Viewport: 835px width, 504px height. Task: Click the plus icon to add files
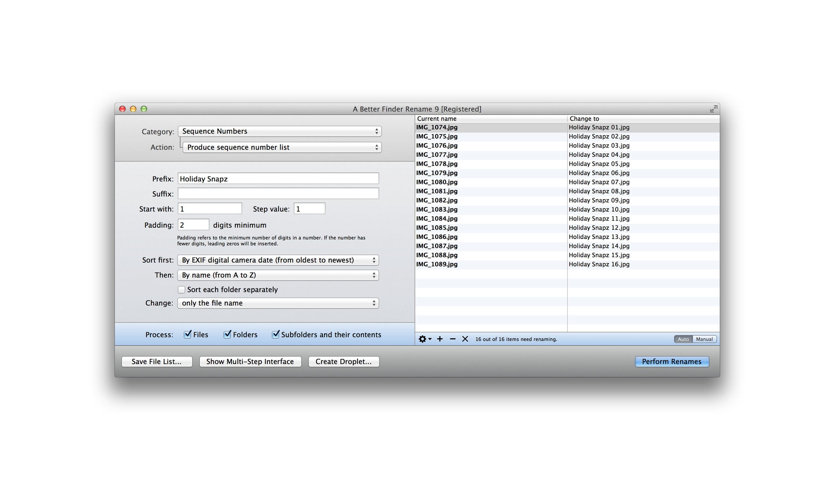[x=440, y=339]
